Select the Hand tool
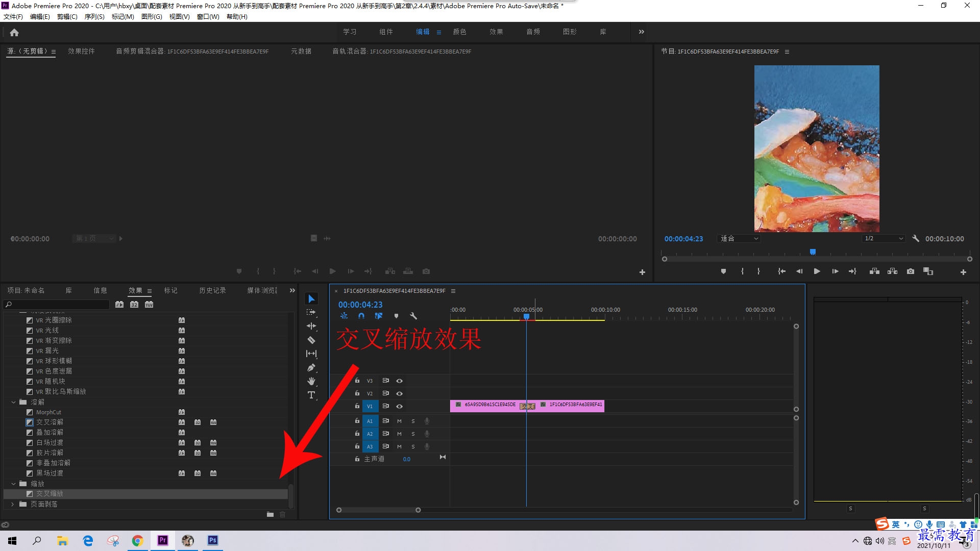Viewport: 980px width, 551px height. click(311, 381)
